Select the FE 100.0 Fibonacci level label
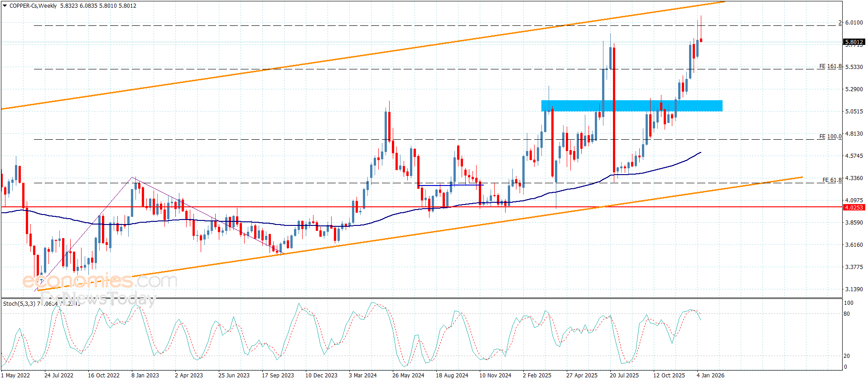Viewport: 868px width, 381px height. [830, 136]
